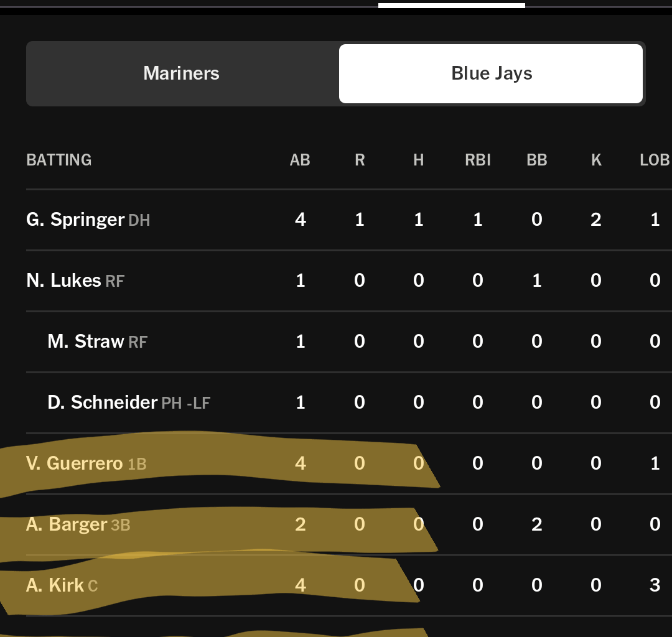Sort by strikeouts using K header
Viewport: 672px width, 637px height.
click(x=595, y=160)
